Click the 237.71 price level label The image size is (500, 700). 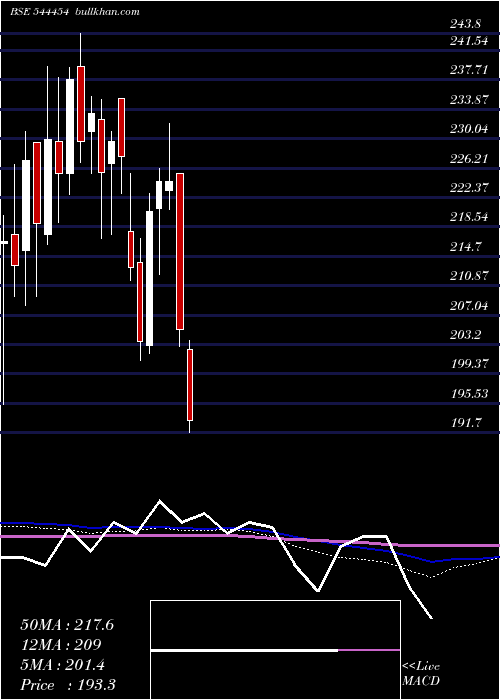click(469, 70)
